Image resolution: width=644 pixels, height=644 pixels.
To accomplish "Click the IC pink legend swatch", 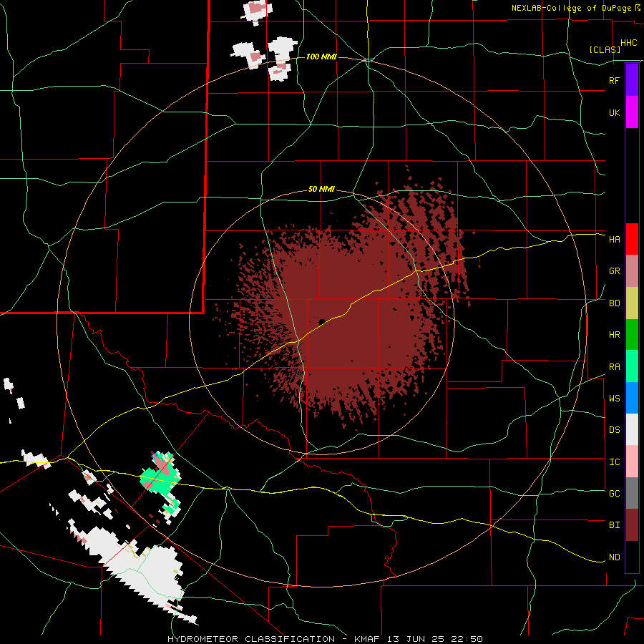I will click(x=632, y=462).
